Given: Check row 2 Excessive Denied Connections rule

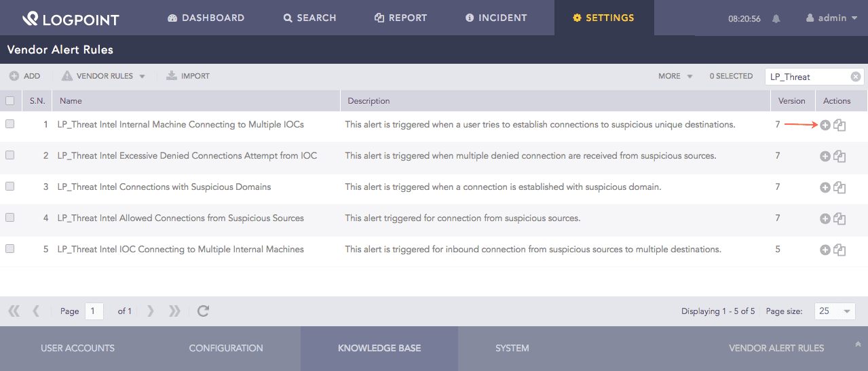Looking at the screenshot, I should pyautogui.click(x=10, y=155).
